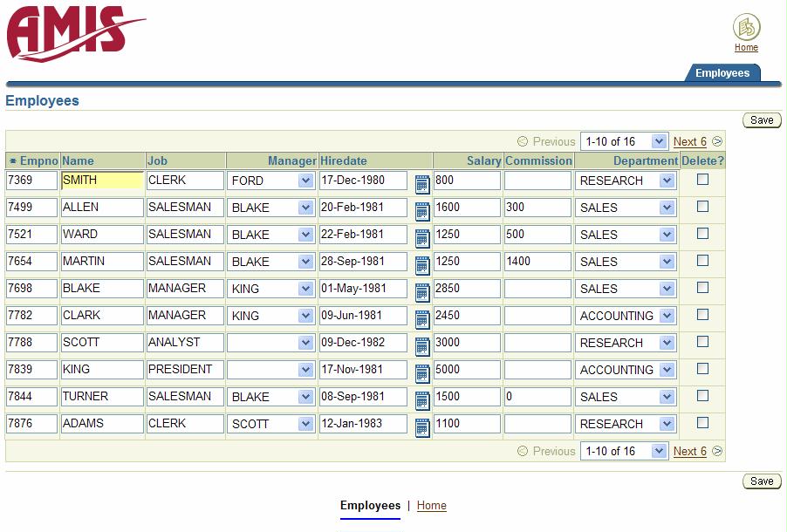Sort table by Empno column header
The width and height of the screenshot is (787, 532).
coord(38,160)
